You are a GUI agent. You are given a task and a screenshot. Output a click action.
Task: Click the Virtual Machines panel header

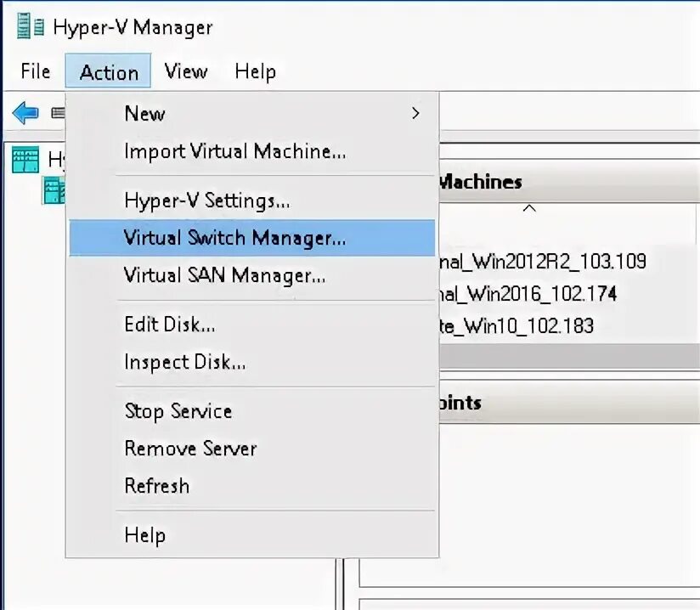pos(569,182)
